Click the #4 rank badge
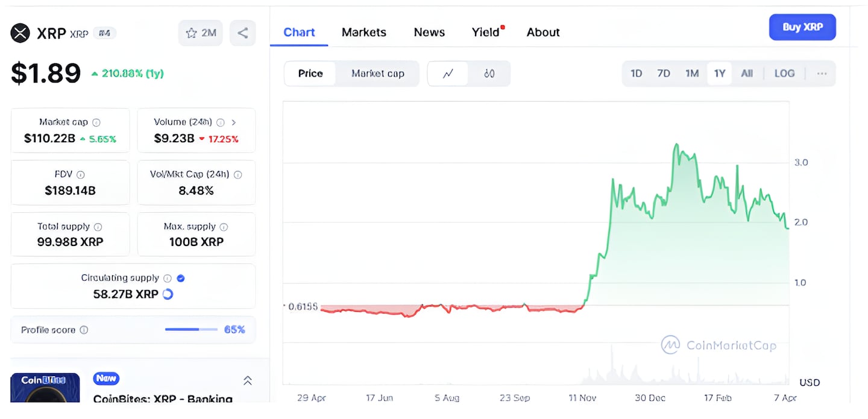The width and height of the screenshot is (868, 419). [x=104, y=33]
